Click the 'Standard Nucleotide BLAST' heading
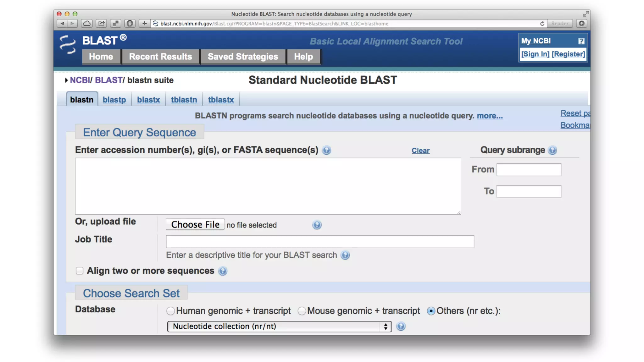The height and width of the screenshot is (362, 644). (x=323, y=80)
